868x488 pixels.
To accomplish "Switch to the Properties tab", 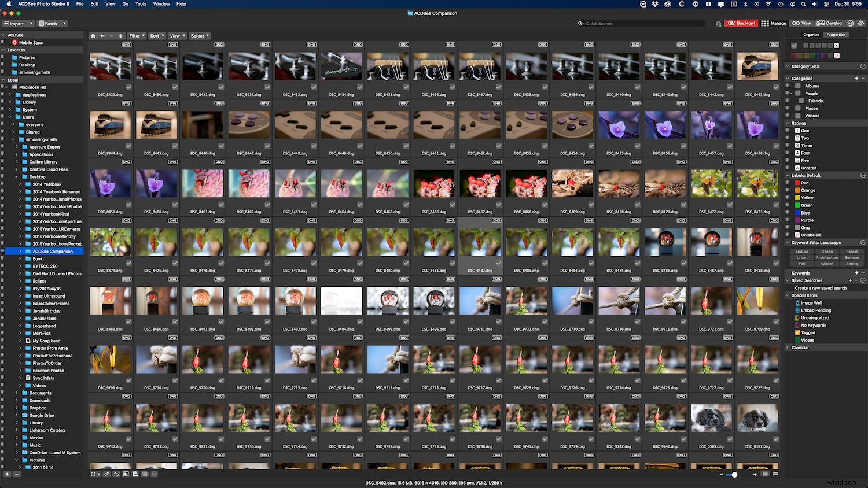I will [x=836, y=35].
